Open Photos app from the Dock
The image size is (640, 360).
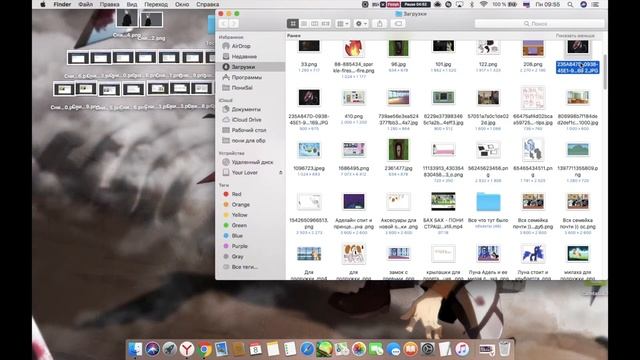(x=359, y=349)
